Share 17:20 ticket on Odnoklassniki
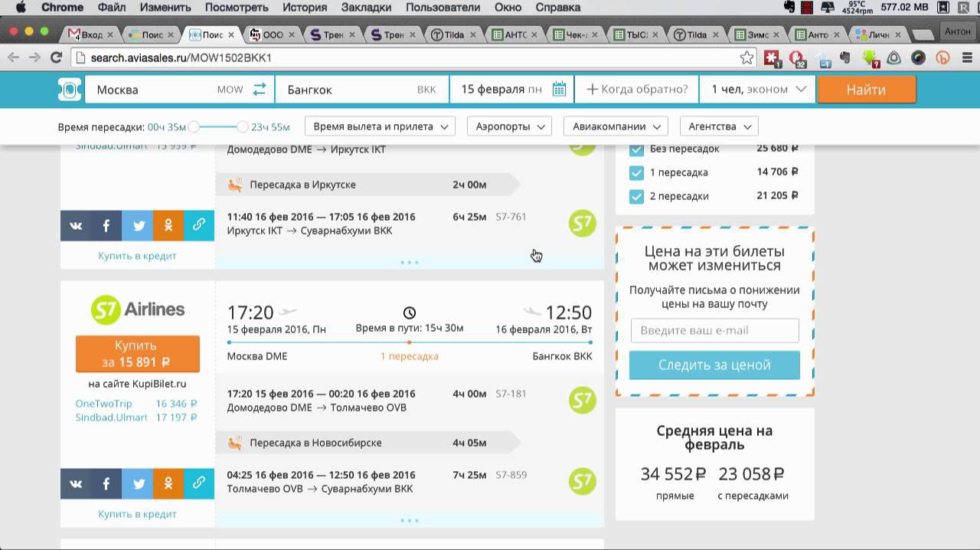Image resolution: width=980 pixels, height=550 pixels. click(x=168, y=483)
